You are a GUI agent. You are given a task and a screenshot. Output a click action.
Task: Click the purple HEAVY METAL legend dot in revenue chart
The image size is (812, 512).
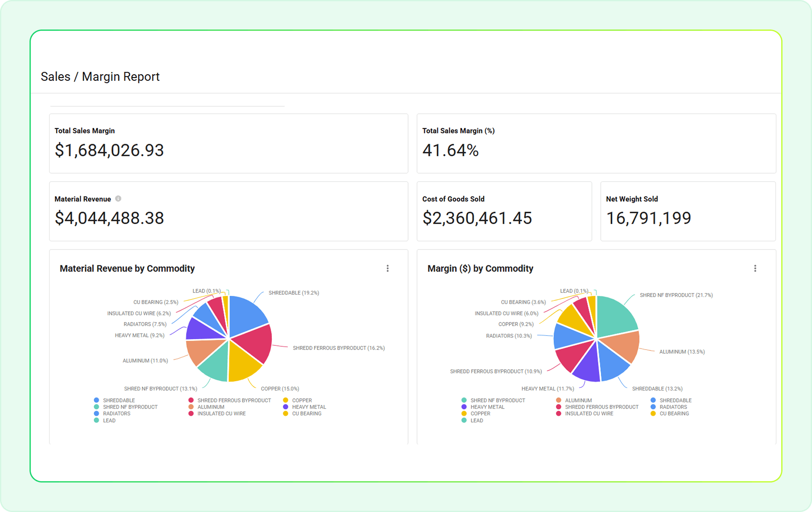[x=285, y=407]
